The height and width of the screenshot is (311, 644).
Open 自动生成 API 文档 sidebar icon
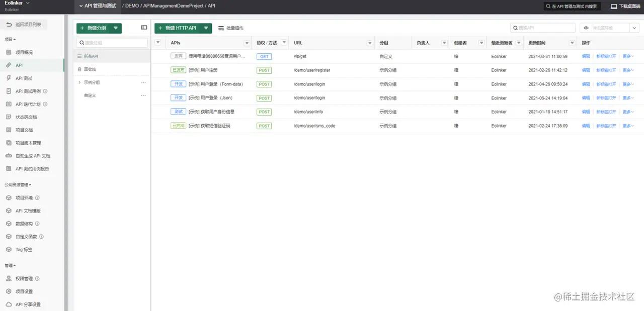(9, 156)
